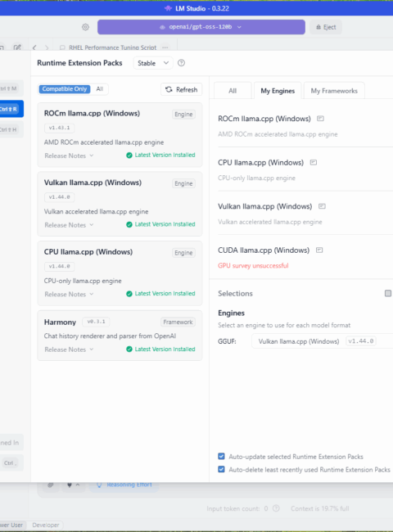Click the Refresh button
This screenshot has width=393, height=532.
click(182, 89)
